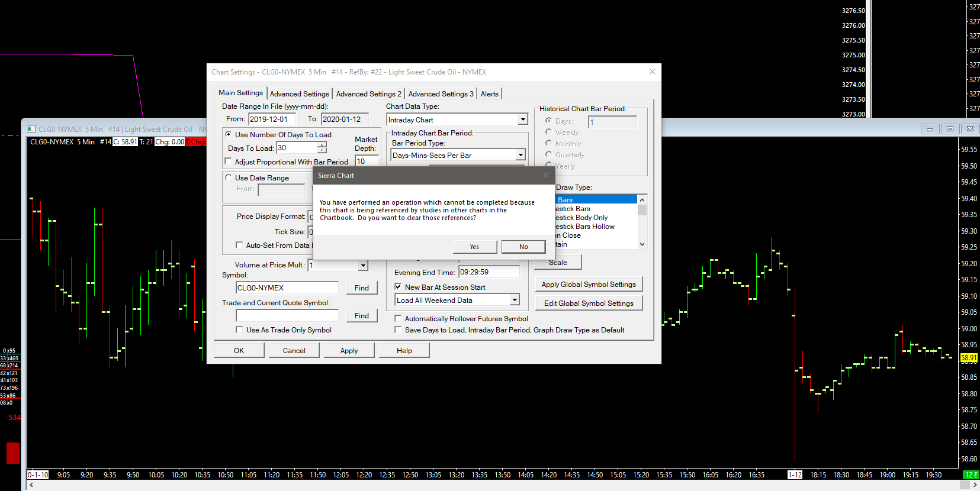Open the Advanced Settings 3 tab
980x491 pixels.
(441, 93)
